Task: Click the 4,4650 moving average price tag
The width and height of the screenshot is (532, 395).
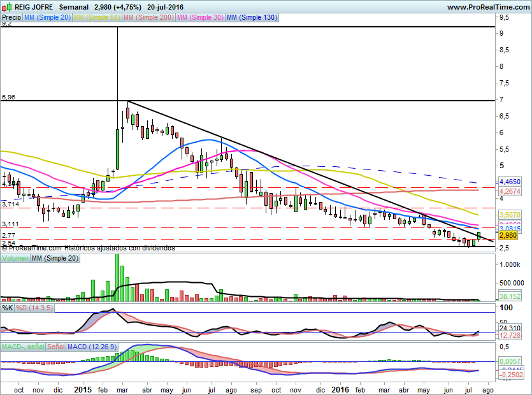Action: (509, 182)
